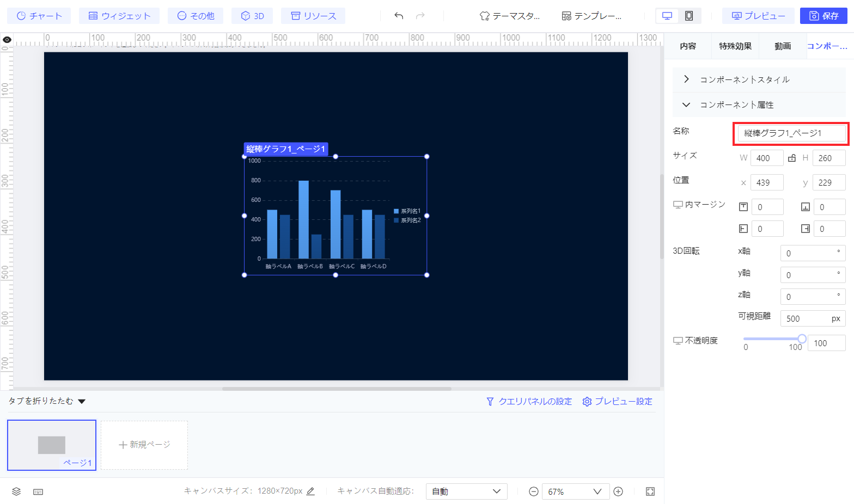Screen dimensions: 854x504
Task: Click the プレビュー button
Action: click(x=758, y=16)
